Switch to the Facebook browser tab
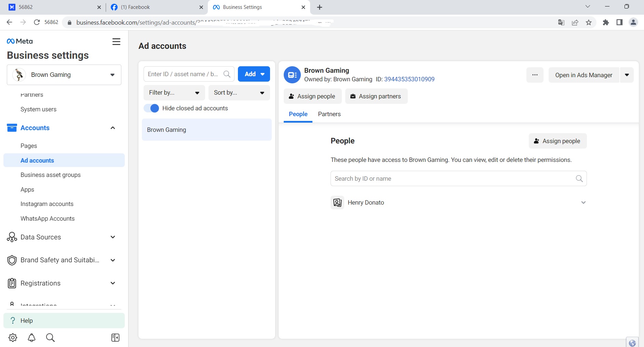The image size is (644, 347). click(x=156, y=7)
